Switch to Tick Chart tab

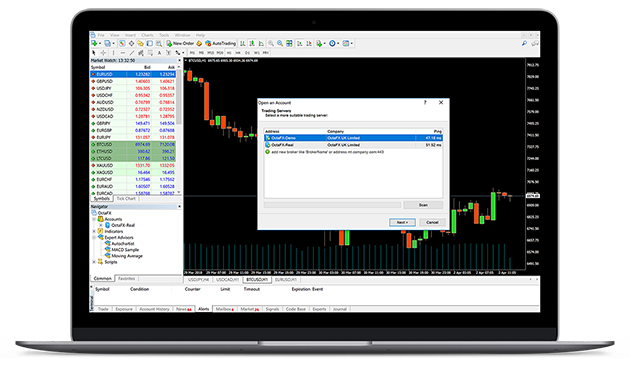point(126,199)
